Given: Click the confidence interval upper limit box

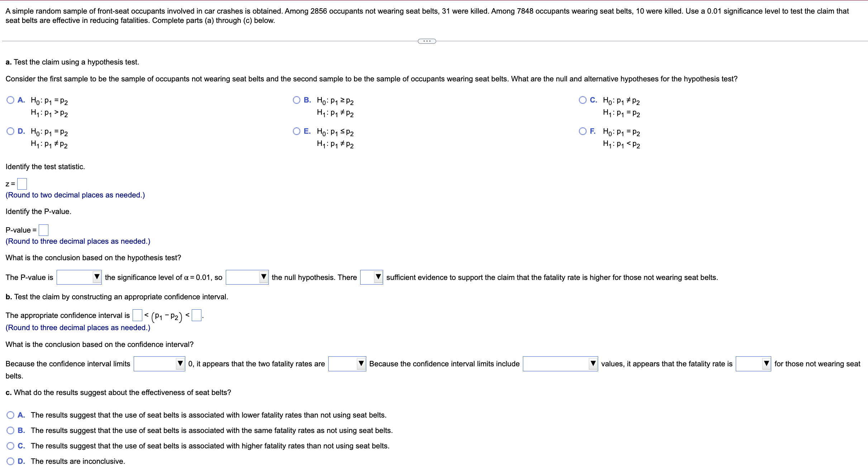Looking at the screenshot, I should (196, 315).
